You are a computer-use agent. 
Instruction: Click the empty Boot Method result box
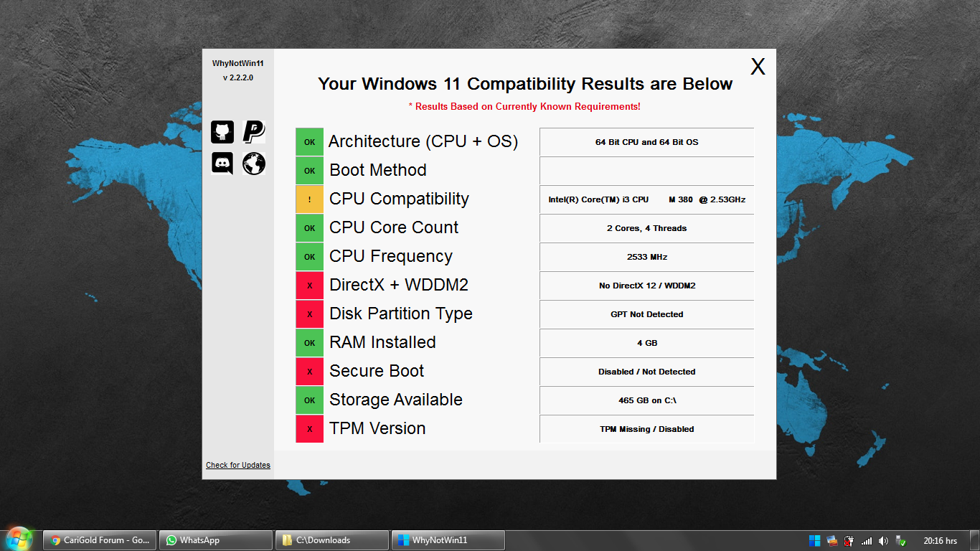tap(646, 171)
